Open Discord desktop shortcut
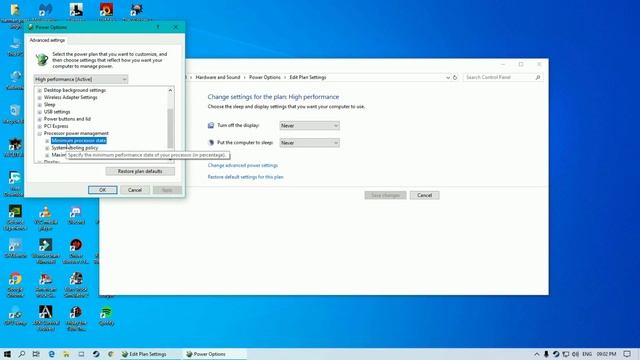The width and height of the screenshot is (640, 360). pos(76,215)
